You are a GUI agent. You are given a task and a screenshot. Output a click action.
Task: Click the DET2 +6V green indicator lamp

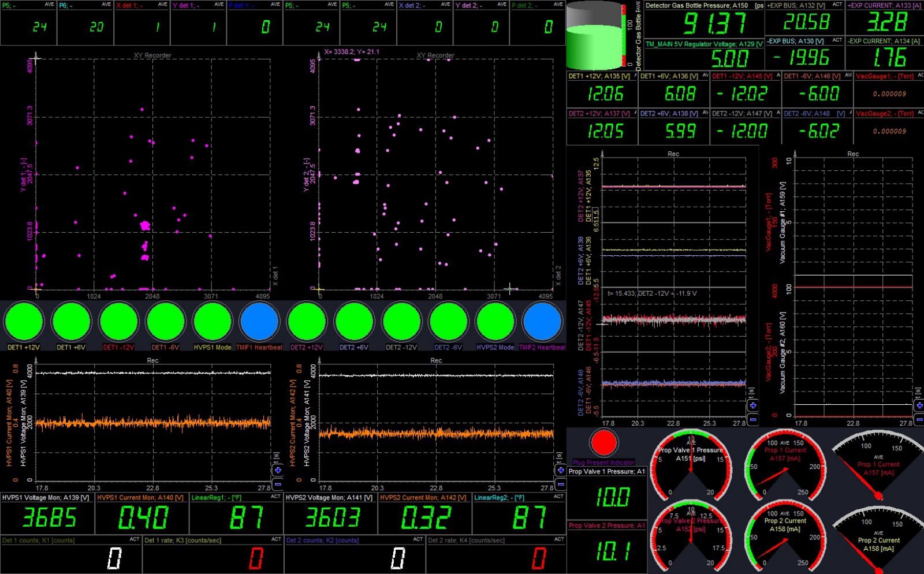354,321
